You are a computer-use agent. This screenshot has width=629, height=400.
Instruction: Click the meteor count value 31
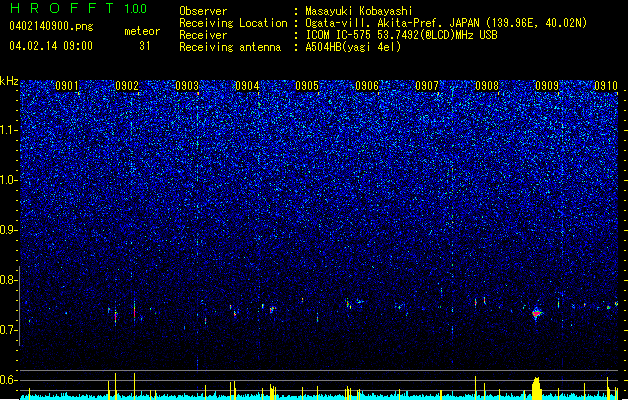click(145, 46)
